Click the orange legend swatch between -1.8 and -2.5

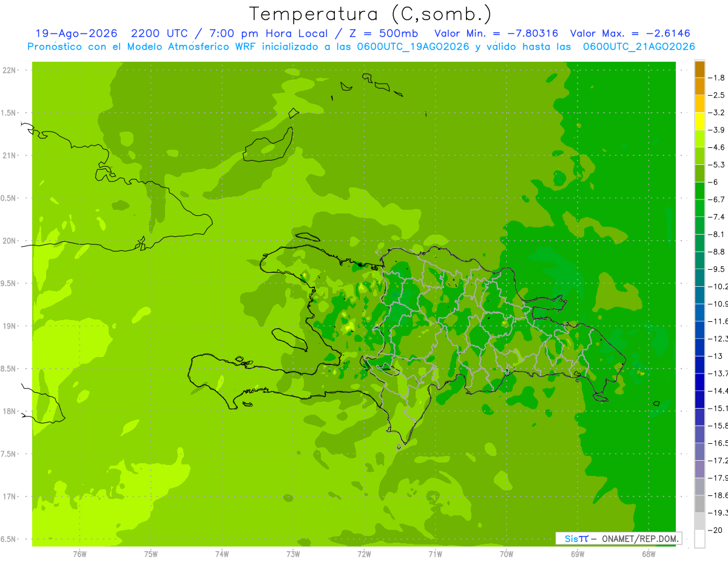(699, 87)
